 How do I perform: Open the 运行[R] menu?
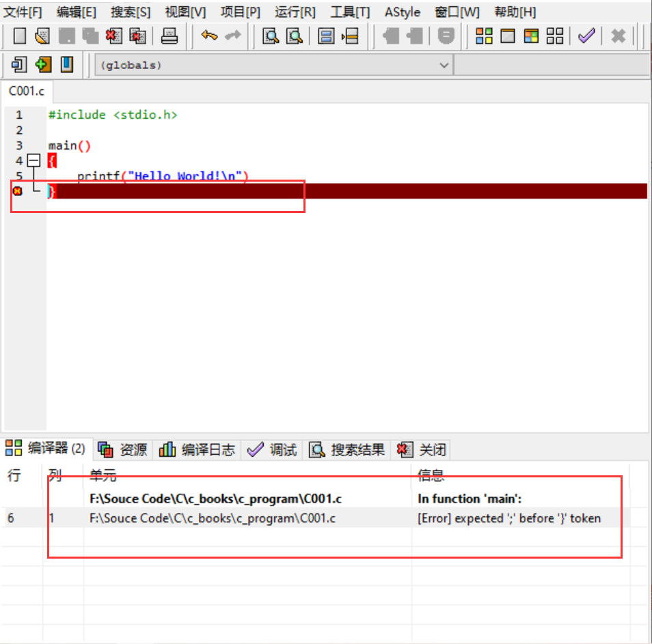coord(295,12)
